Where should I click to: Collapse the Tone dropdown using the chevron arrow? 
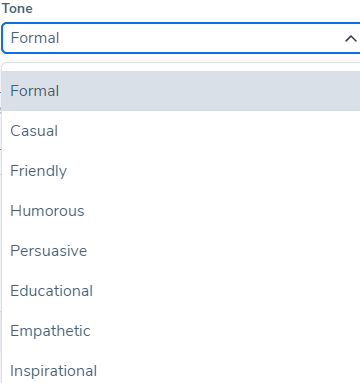coord(350,39)
